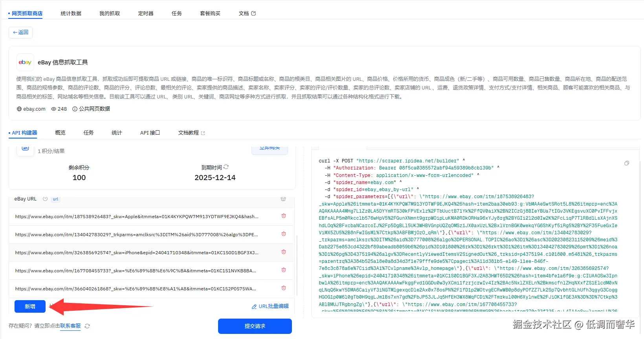Screen dimensions: 644x339
Task: Click the expiry date 2025-12-14
Action: tap(215, 178)
